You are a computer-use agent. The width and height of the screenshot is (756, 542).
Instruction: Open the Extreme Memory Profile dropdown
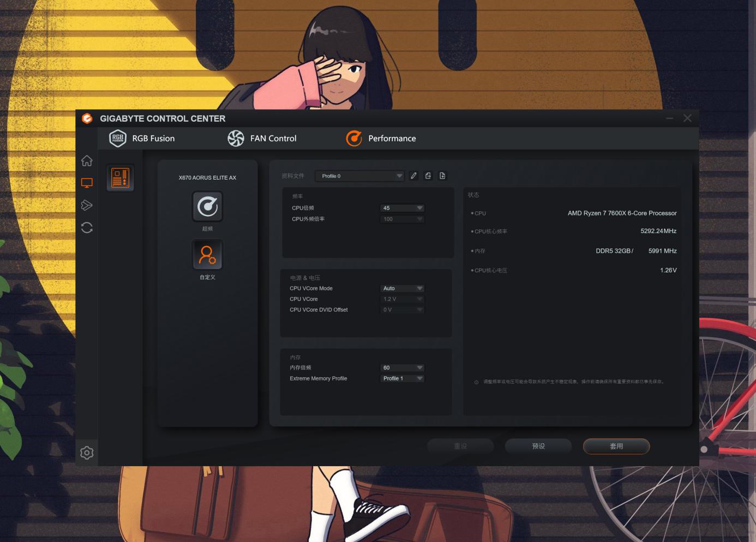click(x=402, y=378)
